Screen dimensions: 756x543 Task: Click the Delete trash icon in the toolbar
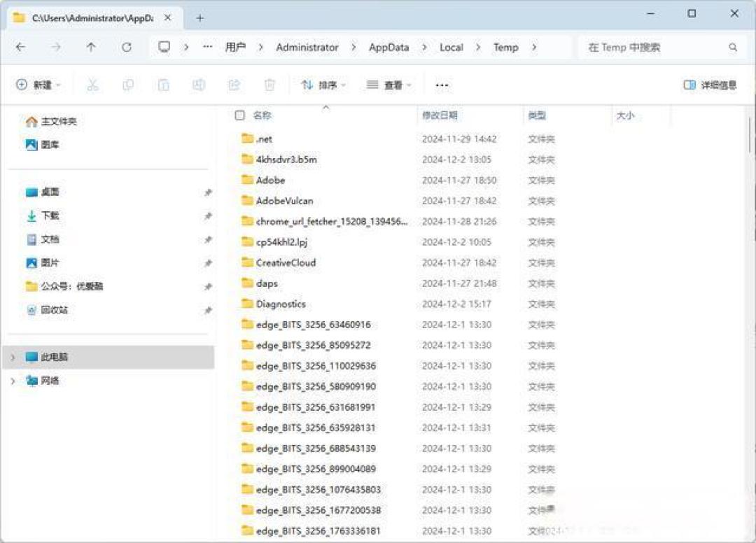269,84
